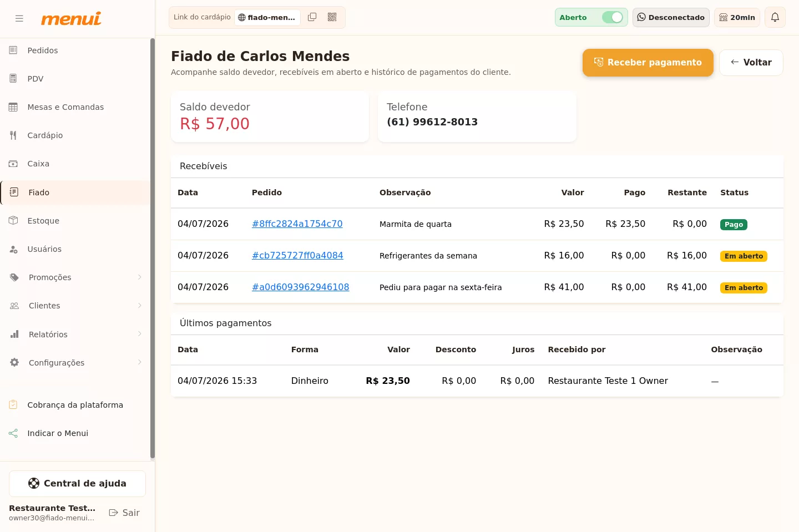Click the fiado-men... cardápio link
The height and width of the screenshot is (532, 799).
click(267, 17)
